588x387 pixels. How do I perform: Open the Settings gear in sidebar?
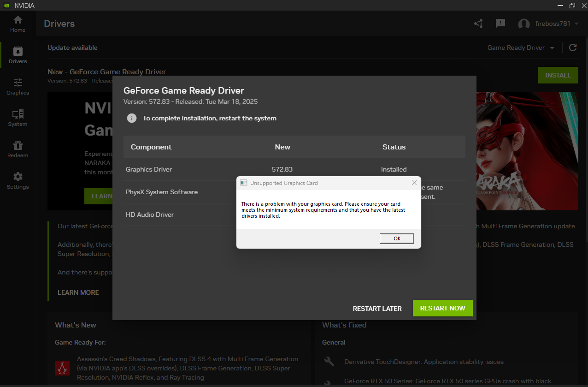(18, 181)
